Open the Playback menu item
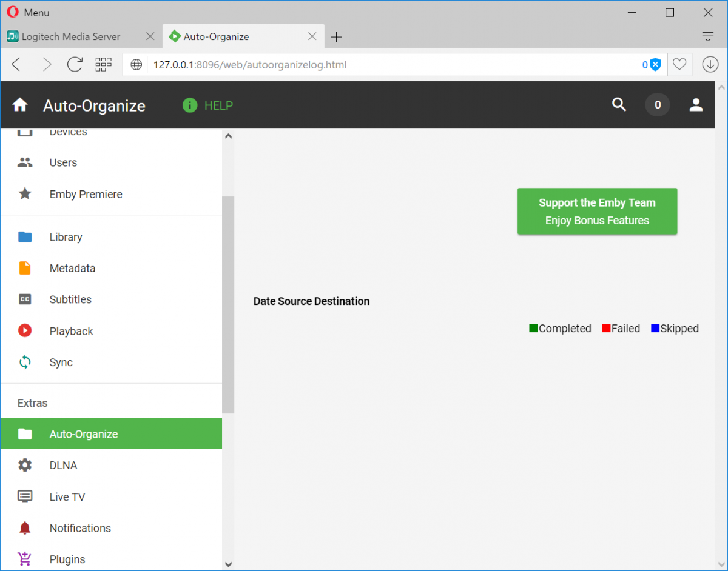The width and height of the screenshot is (728, 571). [x=111, y=331]
